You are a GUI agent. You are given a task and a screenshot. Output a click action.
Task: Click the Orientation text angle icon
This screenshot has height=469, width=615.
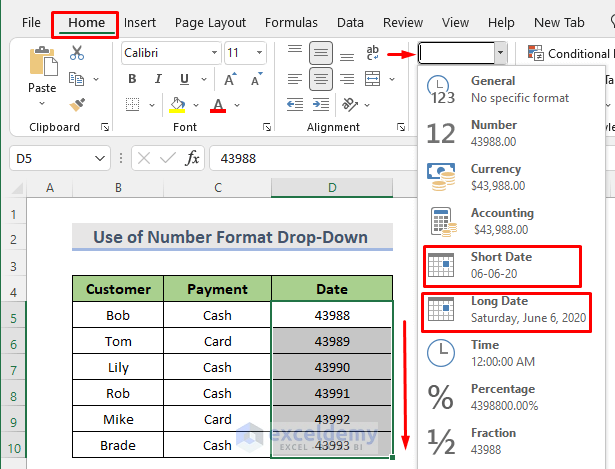point(349,105)
